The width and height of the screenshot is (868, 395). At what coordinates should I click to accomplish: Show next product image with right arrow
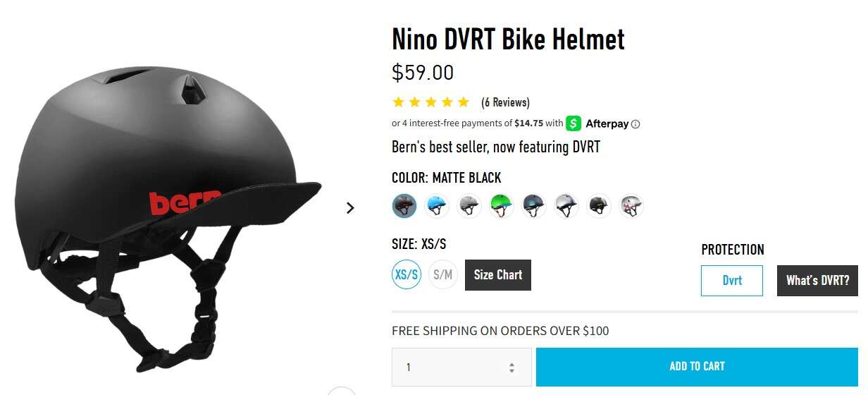tap(350, 207)
